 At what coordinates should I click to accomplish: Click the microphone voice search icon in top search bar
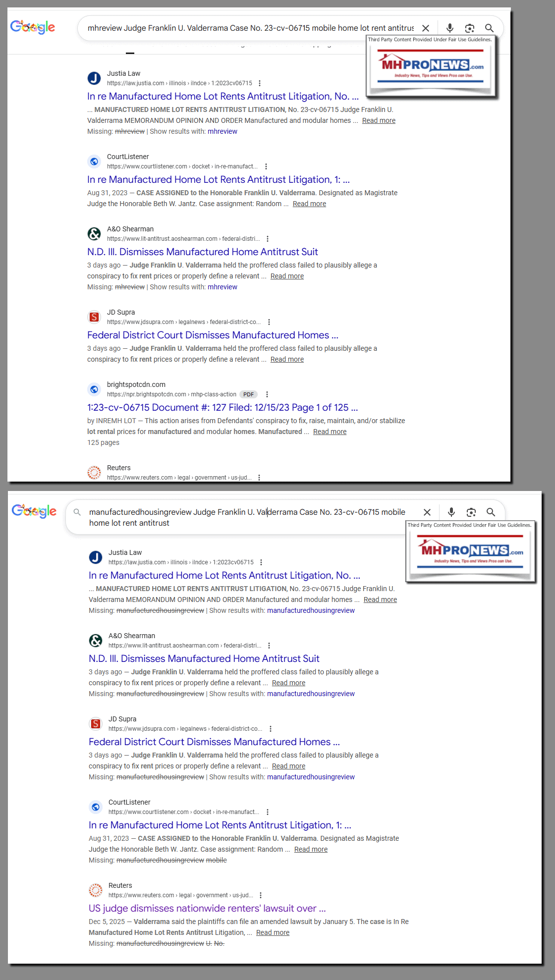pos(450,28)
